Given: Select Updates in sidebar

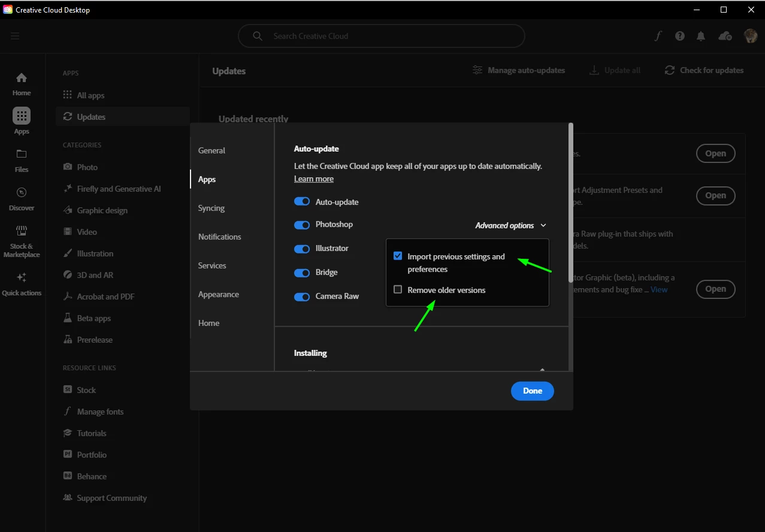Looking at the screenshot, I should [x=123, y=117].
